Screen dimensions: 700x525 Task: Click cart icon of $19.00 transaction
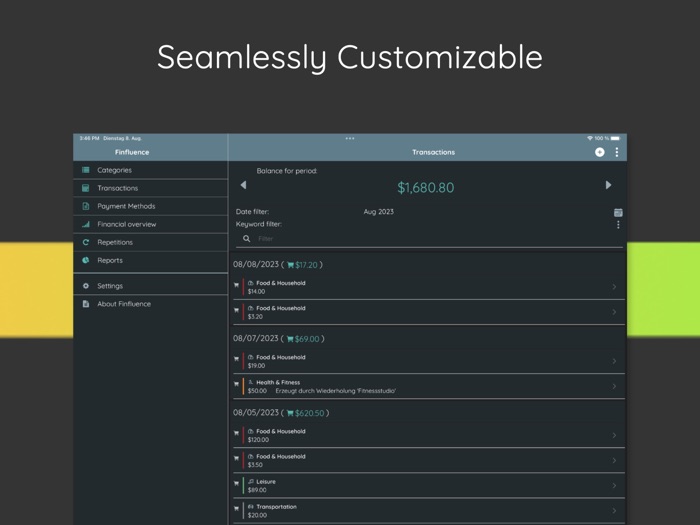point(237,359)
